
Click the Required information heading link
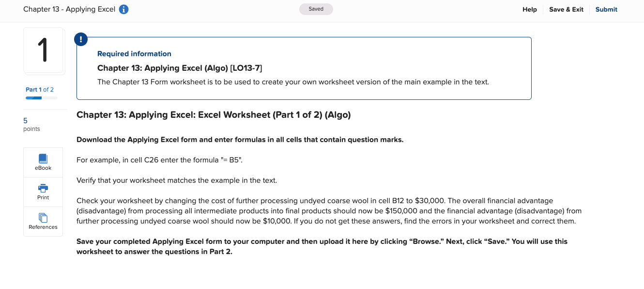[x=134, y=53]
